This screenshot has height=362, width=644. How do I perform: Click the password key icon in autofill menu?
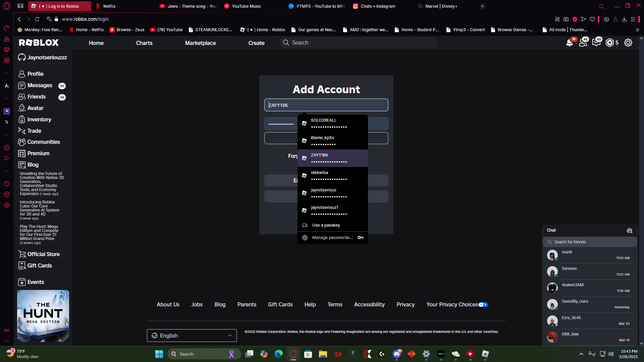(x=361, y=238)
